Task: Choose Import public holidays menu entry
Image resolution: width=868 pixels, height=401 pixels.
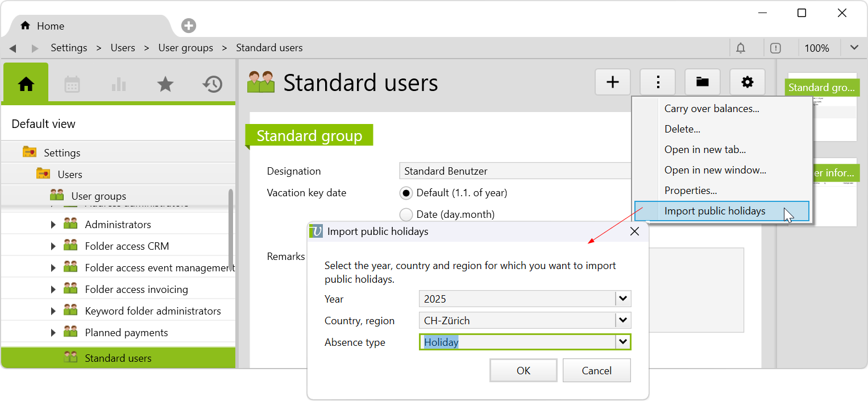Action: click(715, 211)
